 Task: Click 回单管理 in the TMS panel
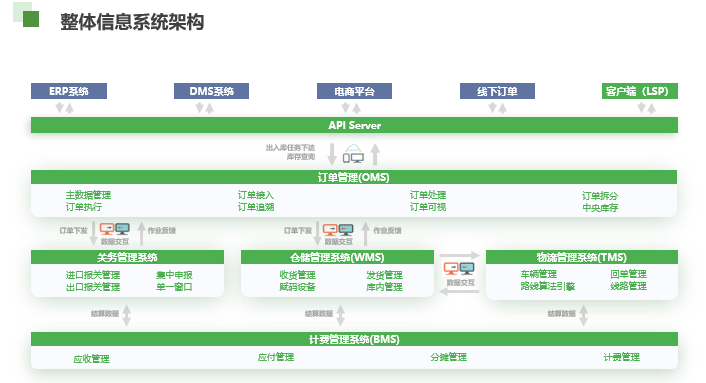tap(628, 274)
